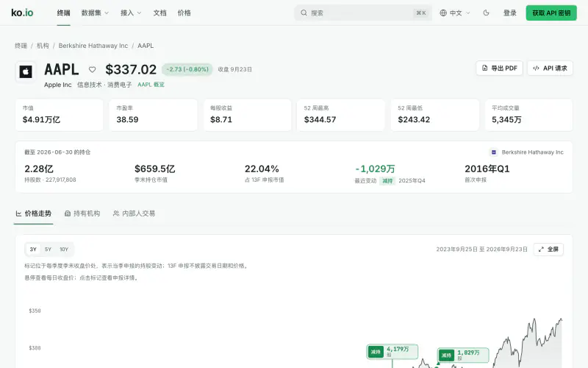Image resolution: width=588 pixels, height=368 pixels.
Task: Export page as PDF
Action: [x=500, y=68]
